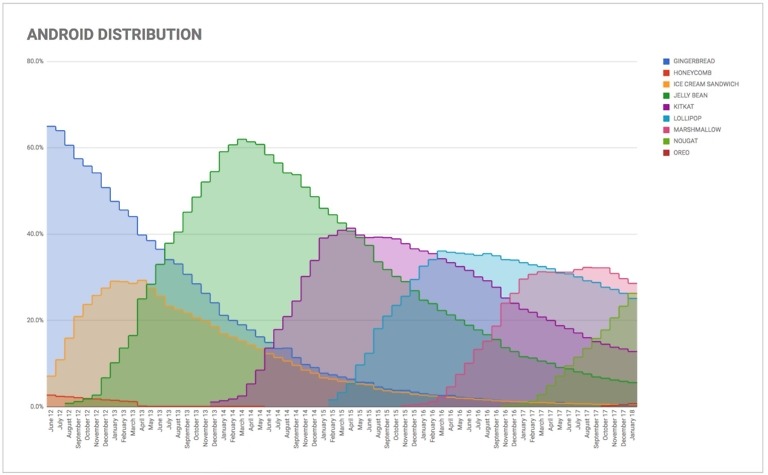Select the MARSHMALLOW legend text label
Viewport: 768px width, 475px height.
(x=696, y=130)
